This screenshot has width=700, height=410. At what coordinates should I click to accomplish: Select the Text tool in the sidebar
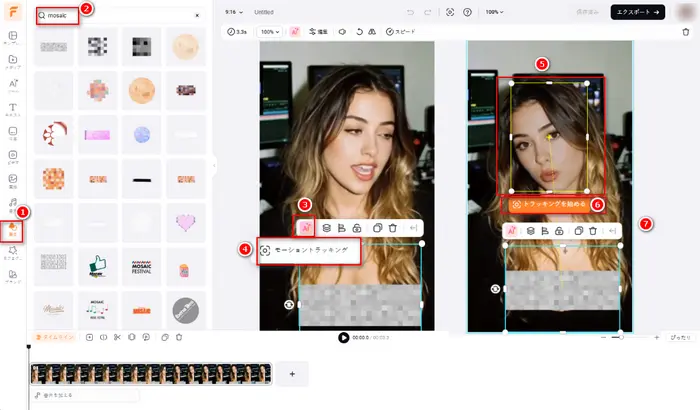click(x=13, y=110)
